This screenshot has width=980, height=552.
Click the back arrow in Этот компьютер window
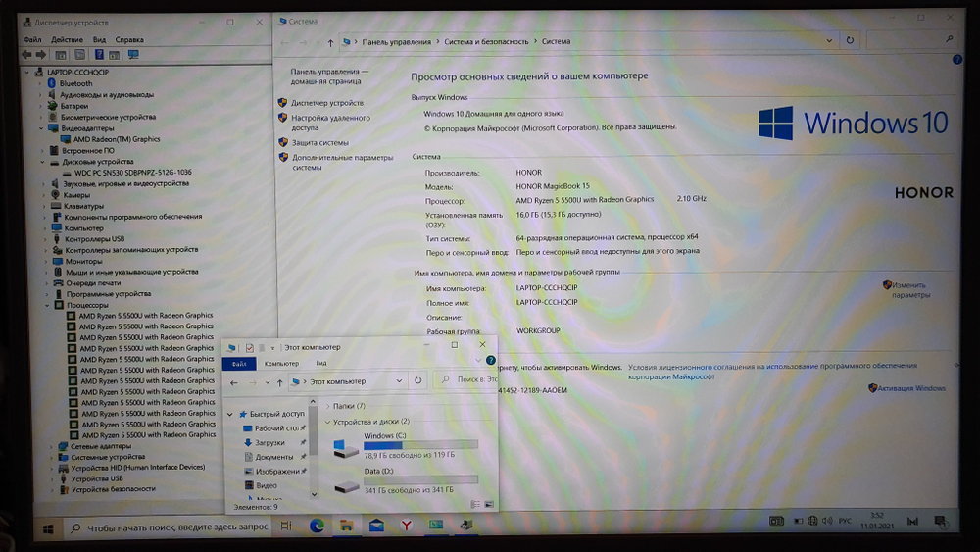click(234, 382)
